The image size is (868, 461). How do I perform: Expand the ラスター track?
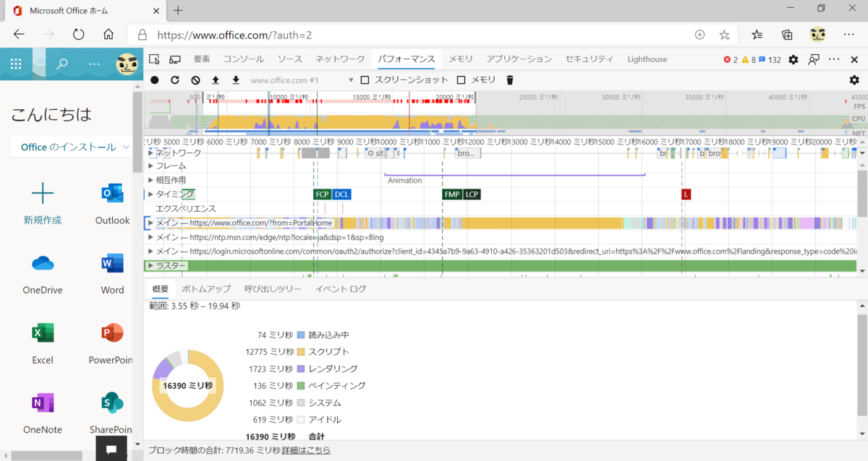tap(150, 266)
